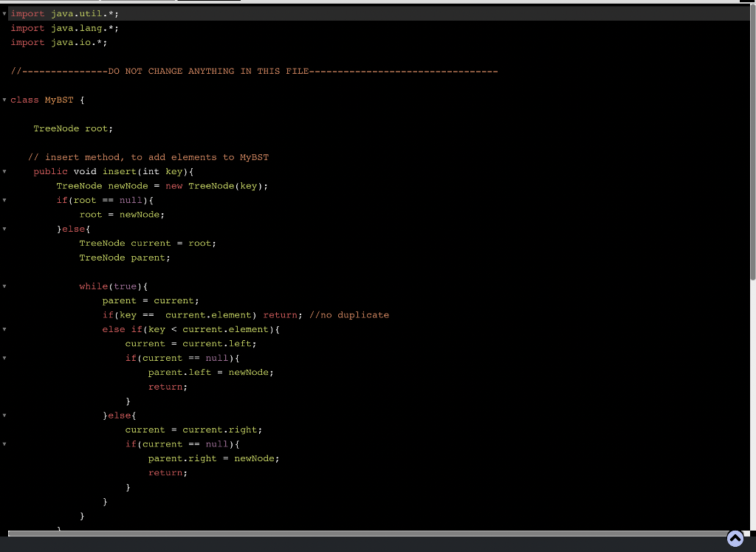Collapse the else if(key < current.element) block
Viewport: 756px width, 552px height.
tap(4, 329)
